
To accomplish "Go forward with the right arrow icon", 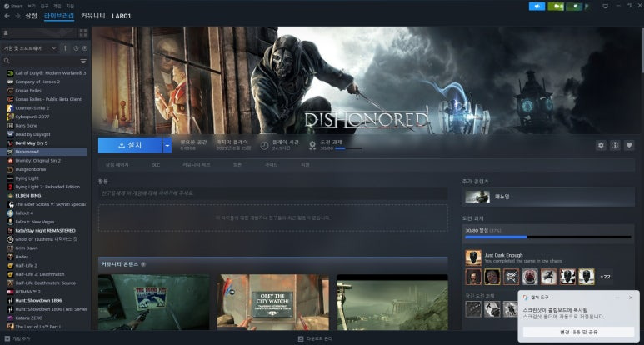I will pyautogui.click(x=17, y=16).
